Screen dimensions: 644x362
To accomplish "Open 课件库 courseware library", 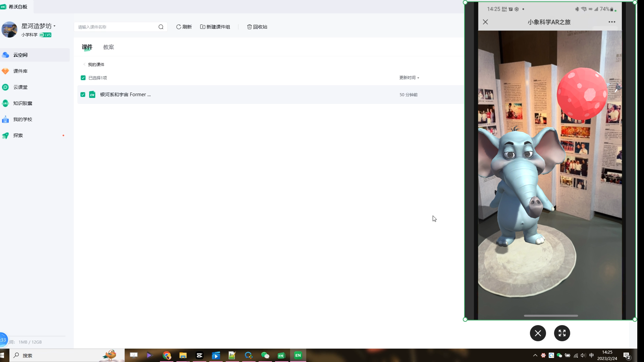I will [x=20, y=71].
